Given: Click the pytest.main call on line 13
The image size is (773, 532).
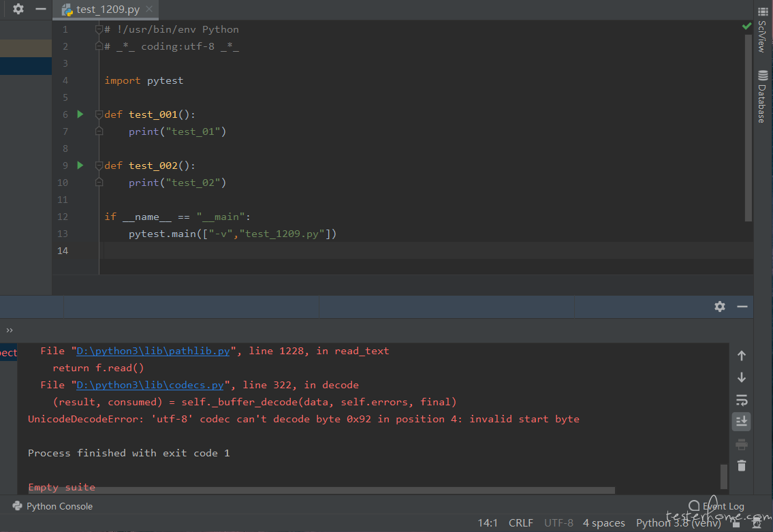Looking at the screenshot, I should (232, 234).
